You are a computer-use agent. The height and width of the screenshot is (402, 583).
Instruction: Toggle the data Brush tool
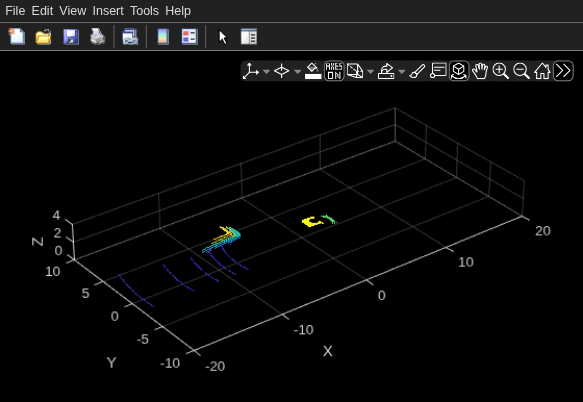[417, 71]
